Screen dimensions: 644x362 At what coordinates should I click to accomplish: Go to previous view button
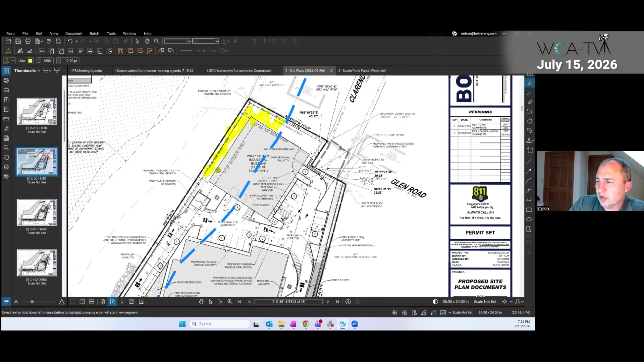point(348,302)
